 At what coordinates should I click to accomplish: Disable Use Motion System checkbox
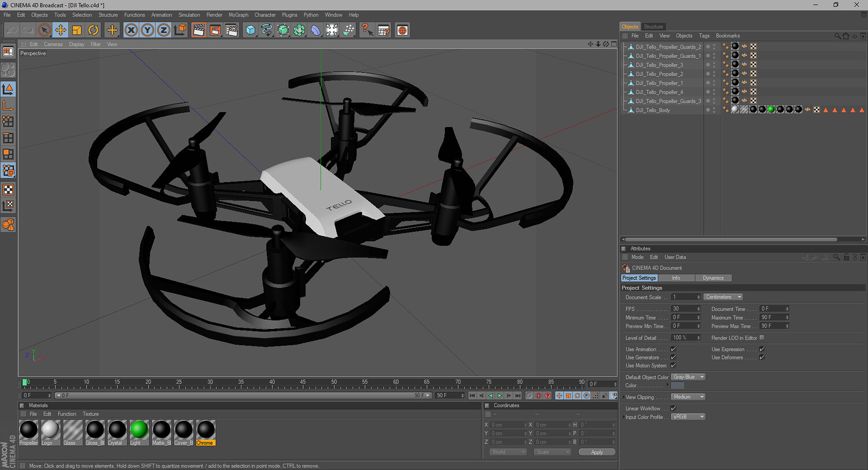(674, 365)
